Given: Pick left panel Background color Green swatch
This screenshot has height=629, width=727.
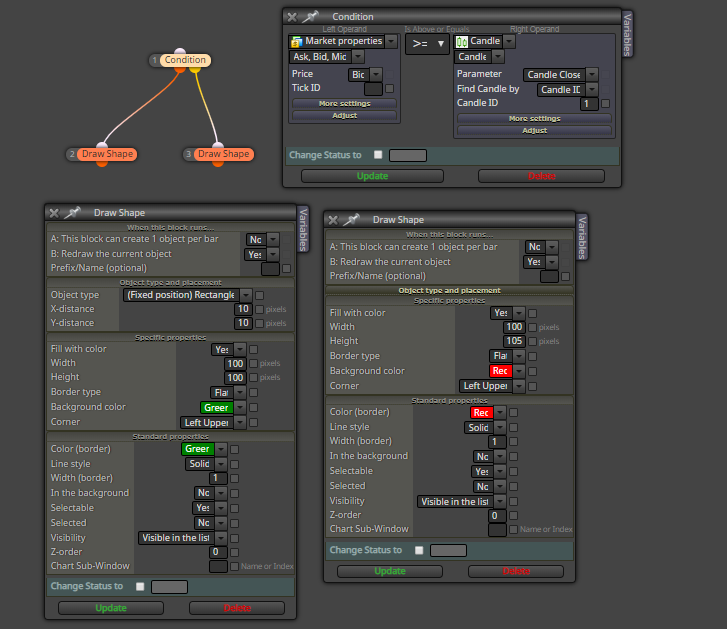Looking at the screenshot, I should (x=216, y=407).
